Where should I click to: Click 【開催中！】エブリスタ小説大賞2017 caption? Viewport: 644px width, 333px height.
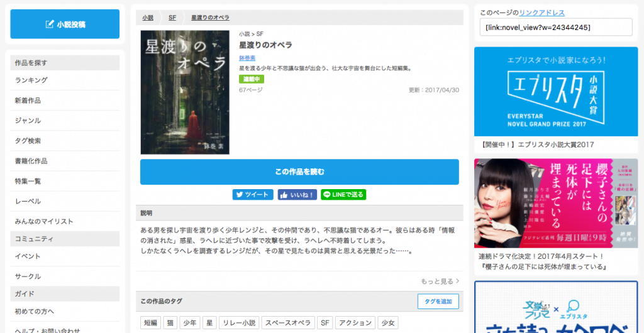click(536, 145)
